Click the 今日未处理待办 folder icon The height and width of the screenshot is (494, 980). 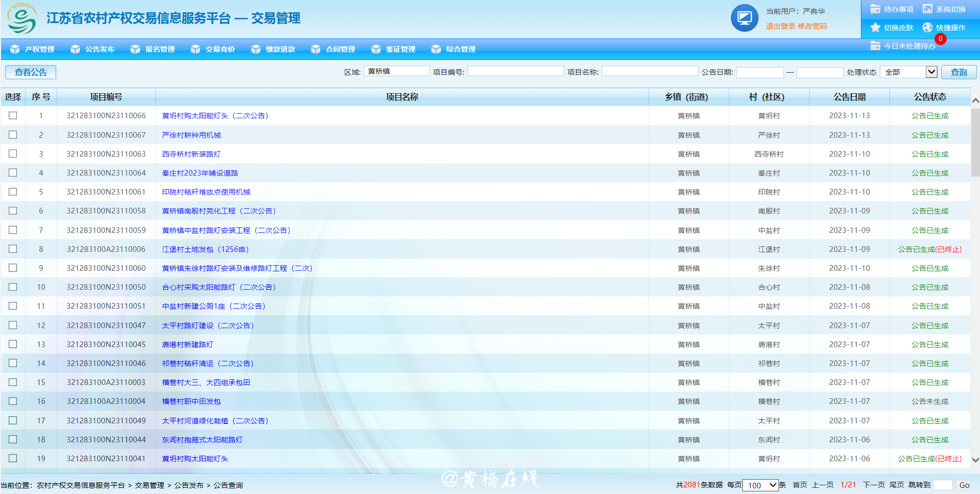pos(875,46)
